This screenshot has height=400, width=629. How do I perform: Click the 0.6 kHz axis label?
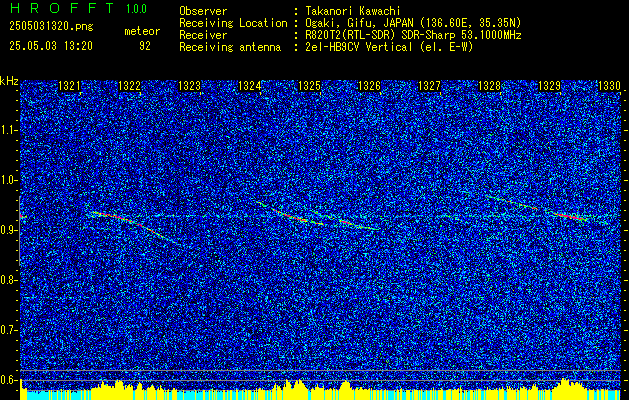[x=8, y=380]
